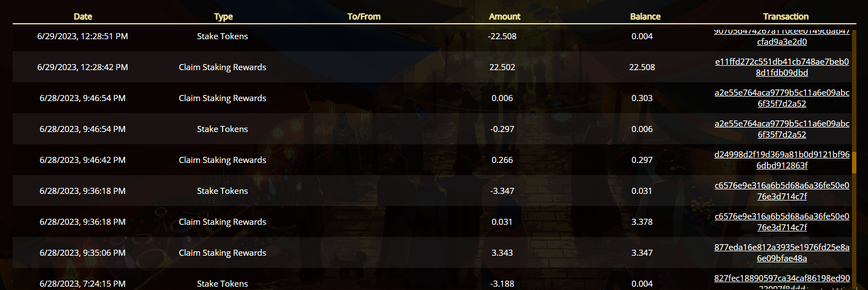The width and height of the screenshot is (868, 290).
Task: Select the -22.508 amount cell
Action: click(x=502, y=36)
